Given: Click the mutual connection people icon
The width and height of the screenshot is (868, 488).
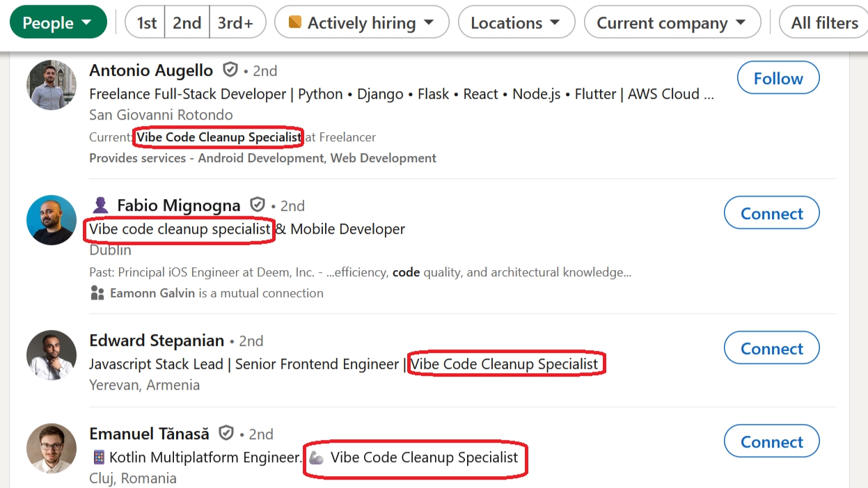Looking at the screenshot, I should [x=97, y=293].
